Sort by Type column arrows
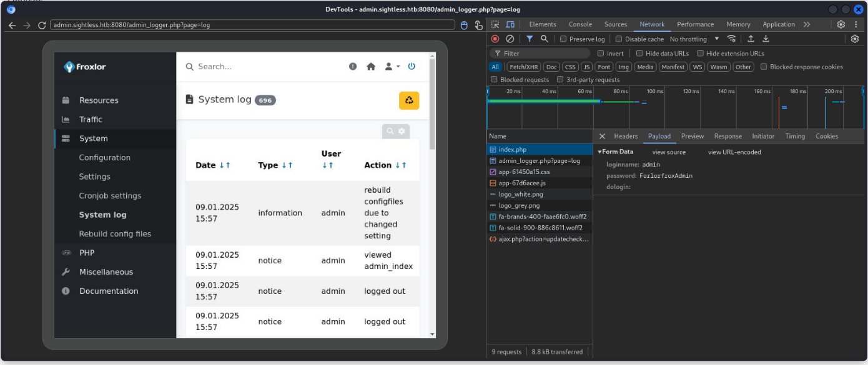The width and height of the screenshot is (868, 365). [x=287, y=165]
